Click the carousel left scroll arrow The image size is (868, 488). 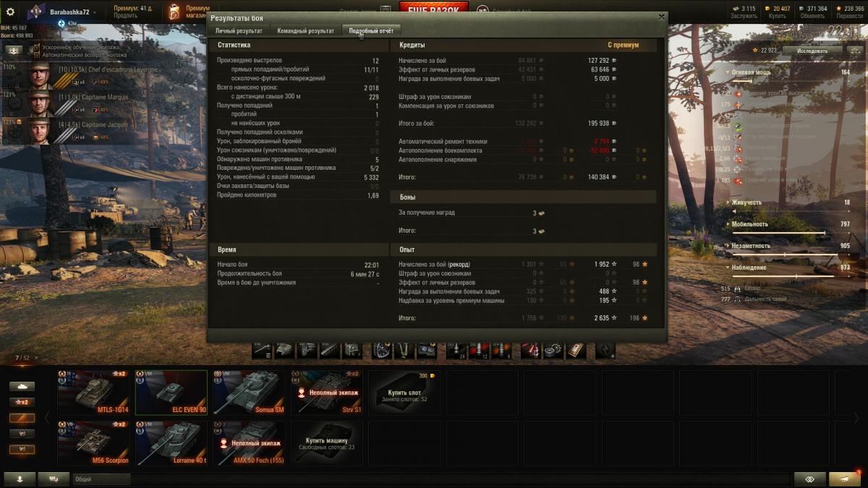coord(47,418)
